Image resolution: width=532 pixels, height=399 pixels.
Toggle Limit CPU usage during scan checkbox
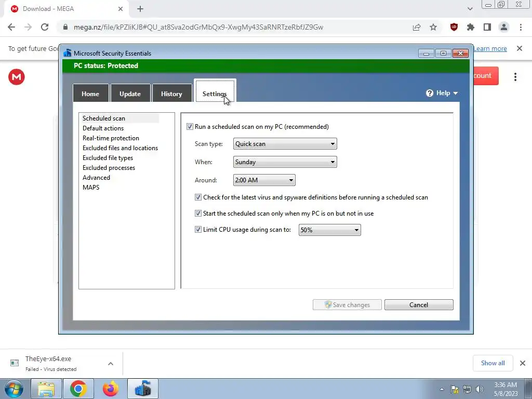pos(198,230)
